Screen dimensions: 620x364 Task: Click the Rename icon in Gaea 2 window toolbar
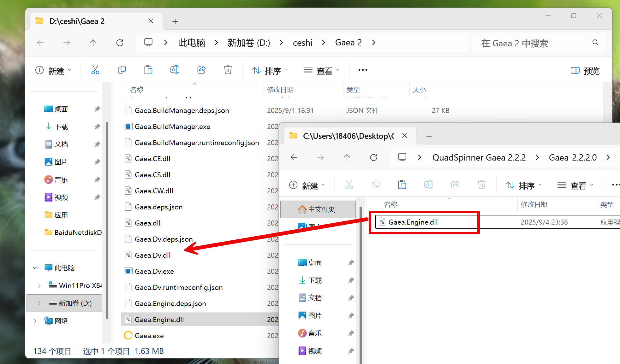pos(175,70)
